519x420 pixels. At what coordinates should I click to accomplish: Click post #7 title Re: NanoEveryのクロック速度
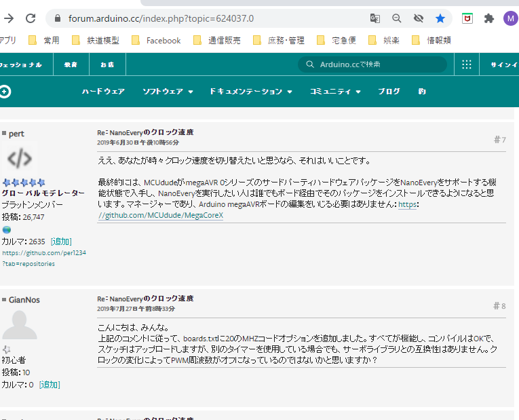(x=145, y=132)
